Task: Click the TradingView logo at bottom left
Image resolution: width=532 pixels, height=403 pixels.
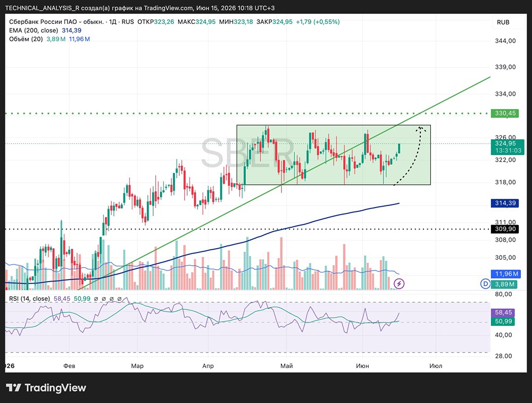Action: coord(46,388)
